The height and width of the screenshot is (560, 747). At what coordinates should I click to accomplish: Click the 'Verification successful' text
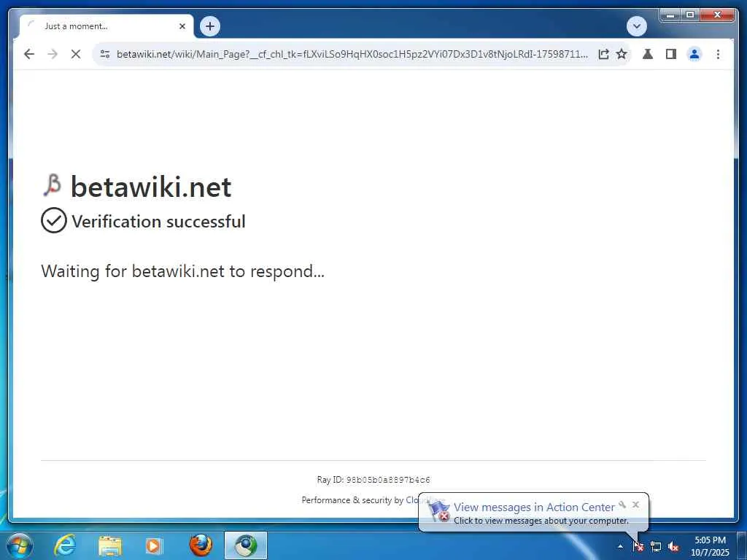point(158,222)
